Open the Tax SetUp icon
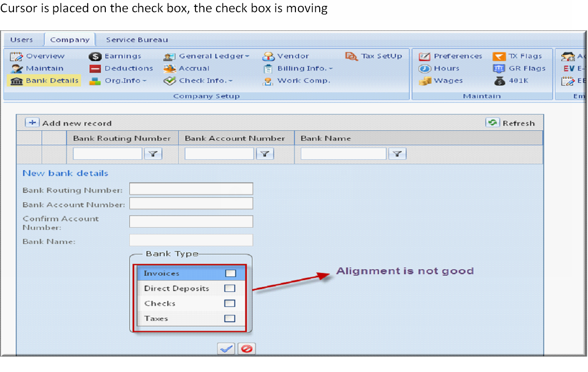 pos(351,56)
